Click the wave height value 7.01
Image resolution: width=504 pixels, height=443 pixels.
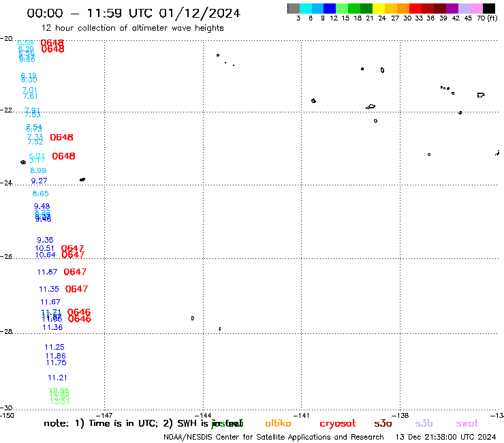[x=29, y=90]
